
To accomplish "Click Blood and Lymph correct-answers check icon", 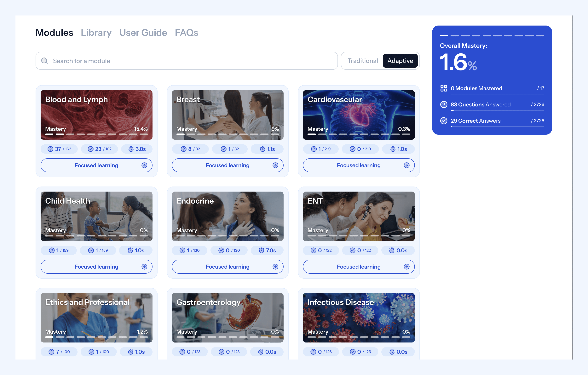I will 91,149.
